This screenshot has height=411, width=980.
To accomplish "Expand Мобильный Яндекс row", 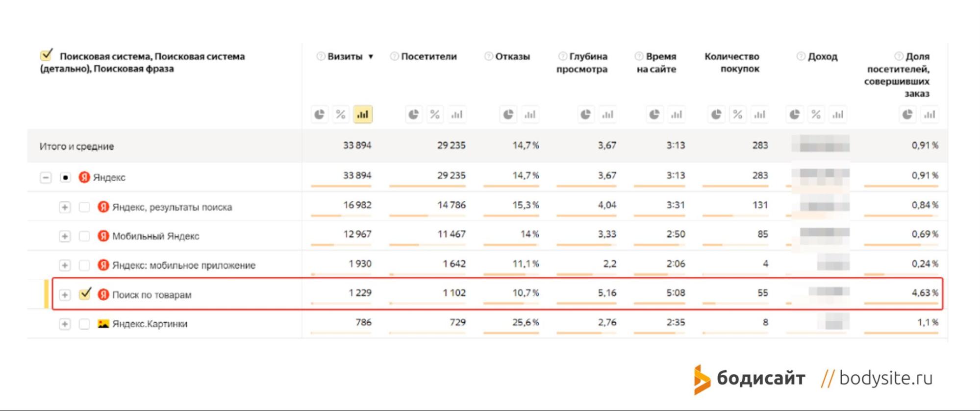I will click(x=65, y=236).
